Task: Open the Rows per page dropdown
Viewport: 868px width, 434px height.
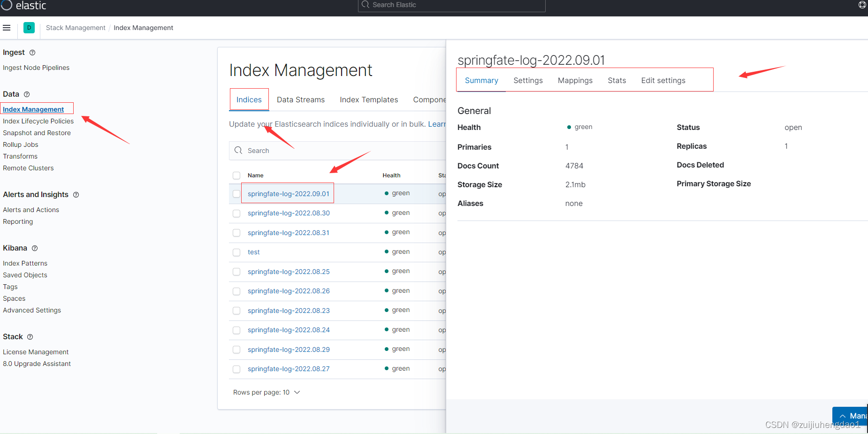Action: pos(266,392)
